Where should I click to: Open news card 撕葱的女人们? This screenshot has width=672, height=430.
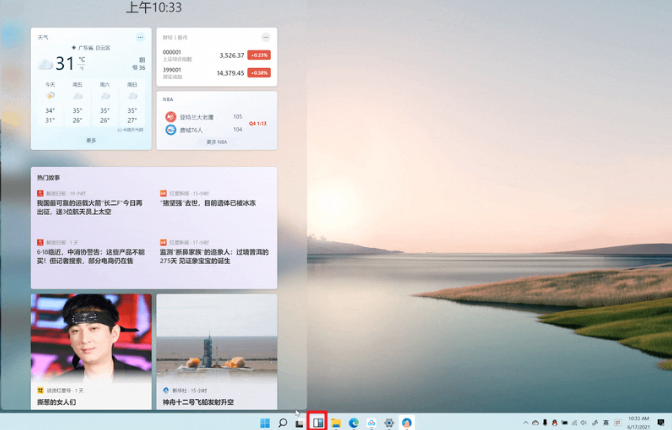coord(91,352)
